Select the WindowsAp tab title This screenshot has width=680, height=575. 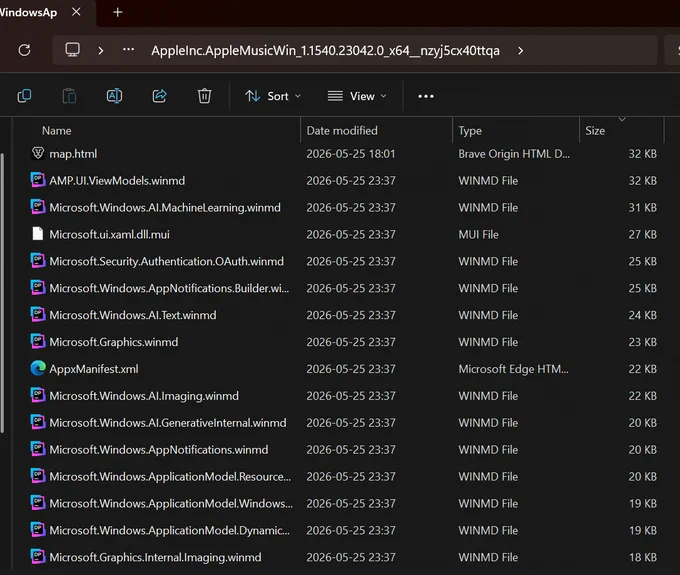pos(28,12)
